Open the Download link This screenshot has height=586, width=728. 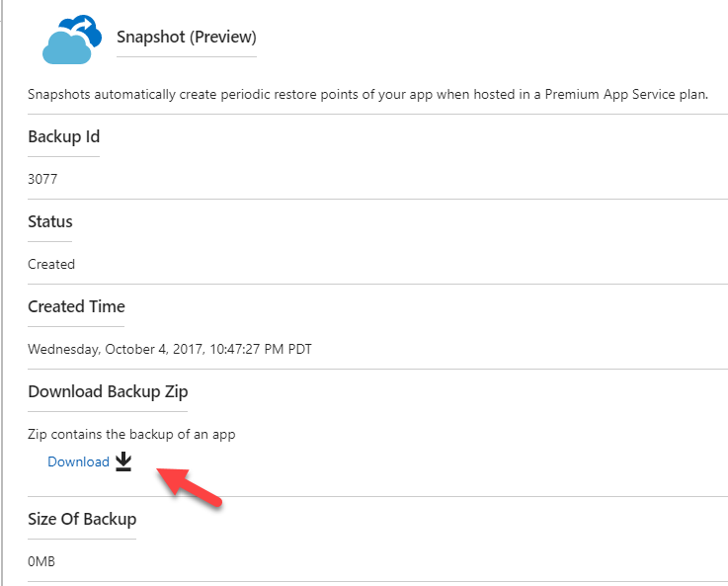click(x=78, y=461)
